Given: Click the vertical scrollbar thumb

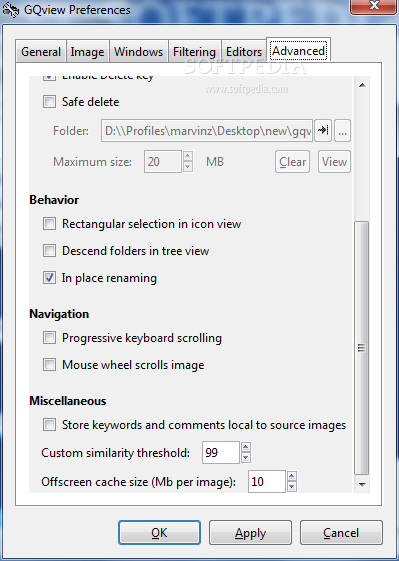Looking at the screenshot, I should click(361, 348).
